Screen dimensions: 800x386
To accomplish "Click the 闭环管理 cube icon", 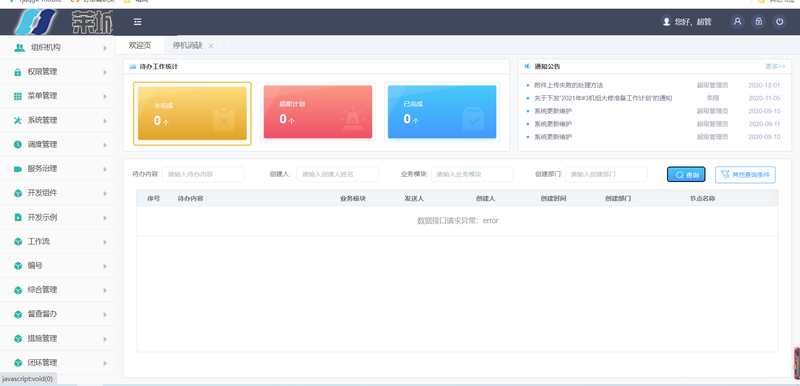I will [x=18, y=363].
